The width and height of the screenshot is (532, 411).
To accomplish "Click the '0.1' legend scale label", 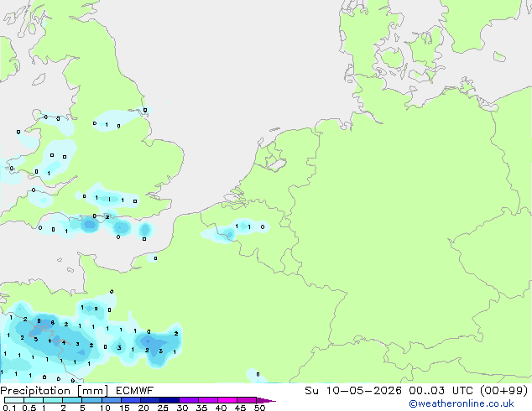I will 9,408.
